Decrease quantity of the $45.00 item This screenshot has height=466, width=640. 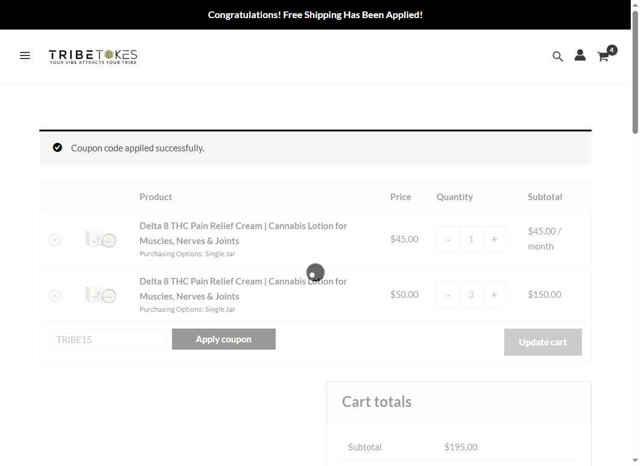[x=448, y=239]
